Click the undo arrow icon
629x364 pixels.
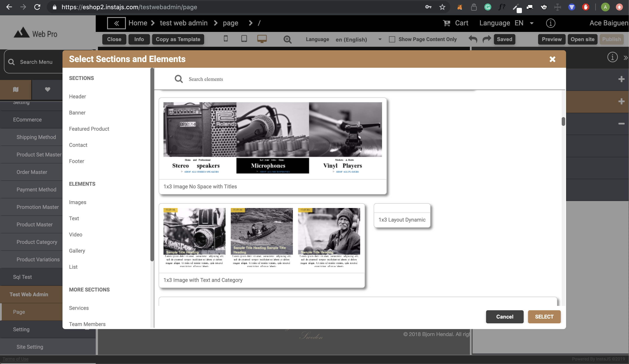pos(473,39)
